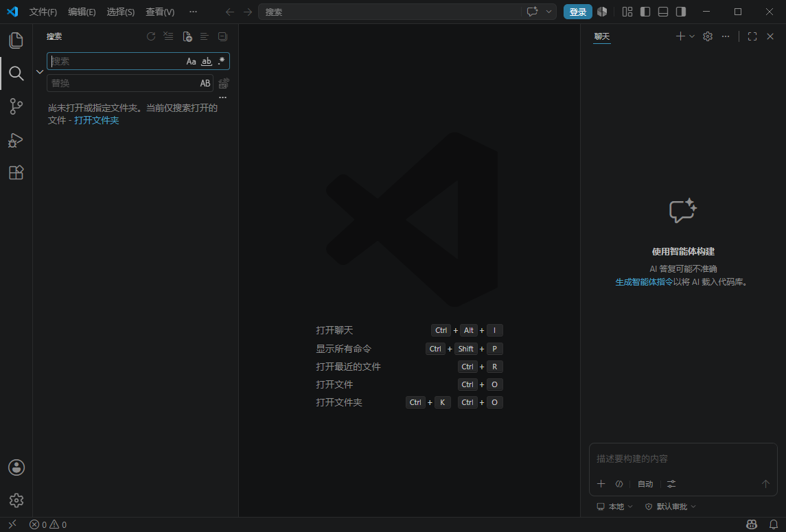The height and width of the screenshot is (532, 786).
Task: Click the VS Code logo in title bar
Action: 12,12
